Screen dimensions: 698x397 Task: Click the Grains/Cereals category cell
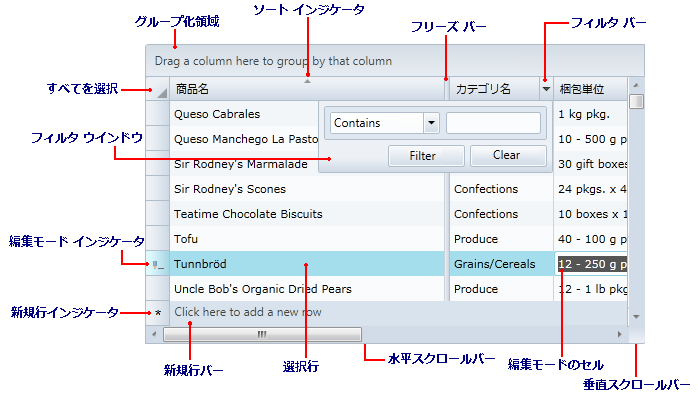coord(501,264)
